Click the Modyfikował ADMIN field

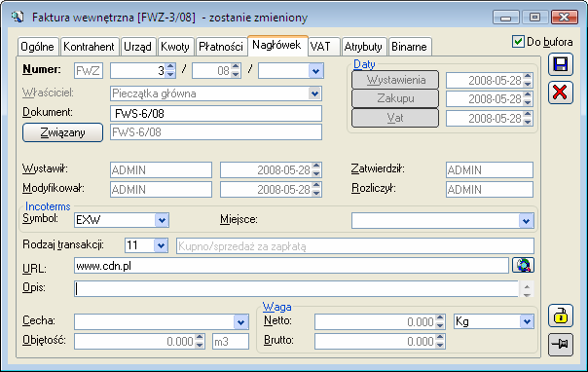[x=161, y=189]
